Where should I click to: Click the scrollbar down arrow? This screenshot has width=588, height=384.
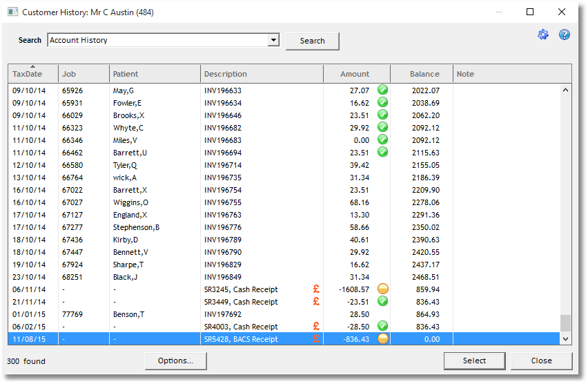click(x=565, y=339)
